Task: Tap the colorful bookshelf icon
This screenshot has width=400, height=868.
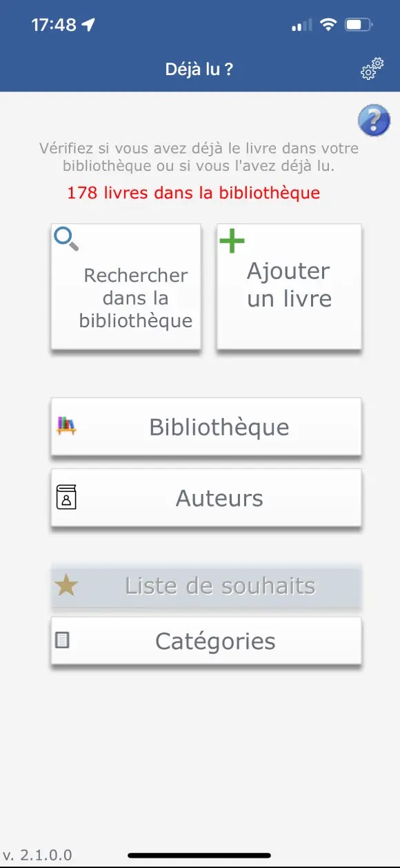Action: [x=66, y=426]
